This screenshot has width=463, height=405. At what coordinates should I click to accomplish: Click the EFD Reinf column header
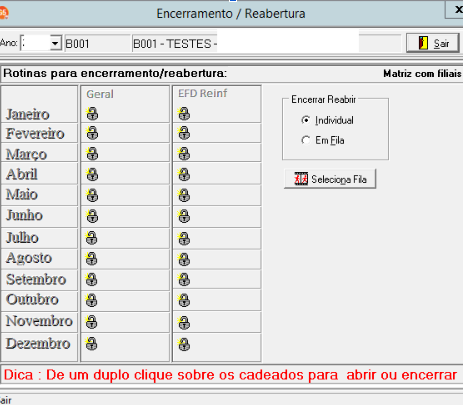click(203, 93)
